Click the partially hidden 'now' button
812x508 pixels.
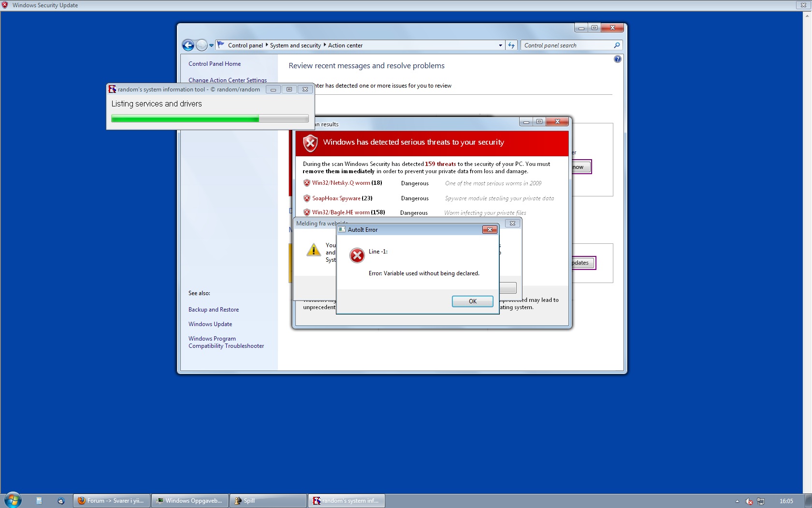pos(581,167)
